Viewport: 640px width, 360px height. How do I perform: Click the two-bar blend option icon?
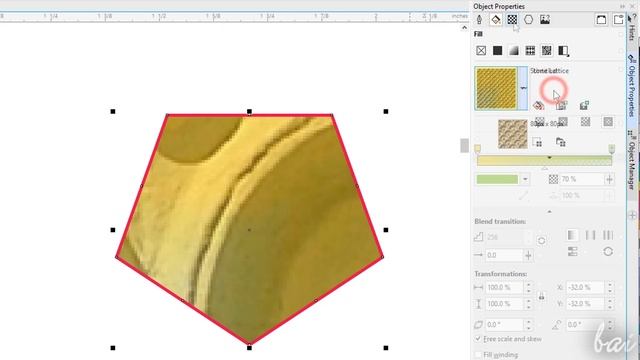tap(590, 235)
